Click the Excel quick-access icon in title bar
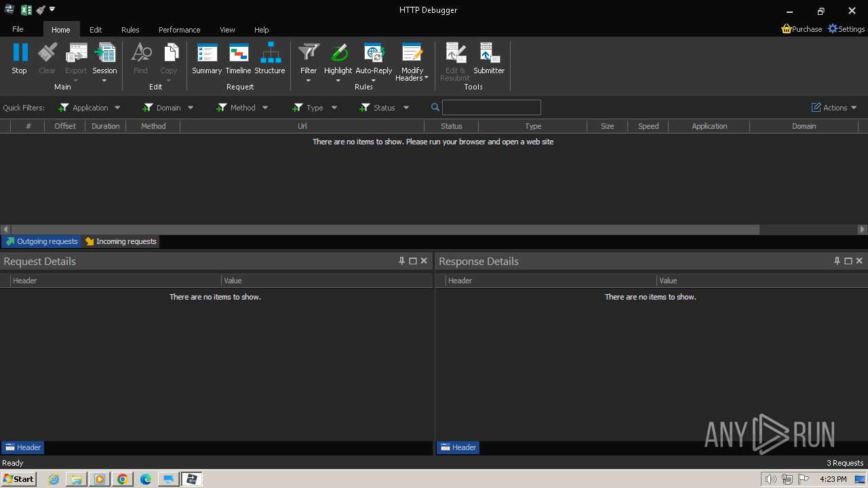868x488 pixels. pos(26,9)
